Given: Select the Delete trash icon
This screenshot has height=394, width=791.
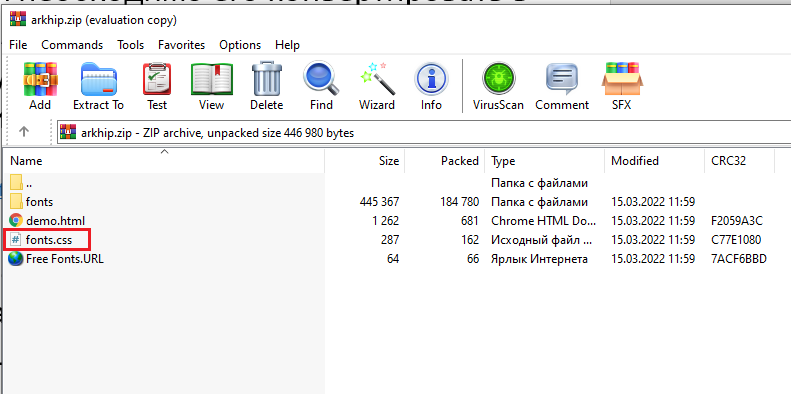Looking at the screenshot, I should point(267,86).
